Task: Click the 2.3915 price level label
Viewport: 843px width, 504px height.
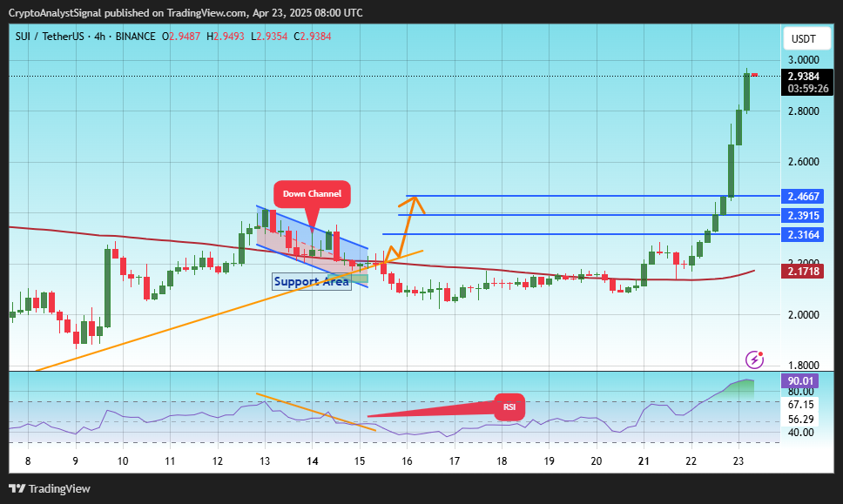Action: tap(803, 216)
